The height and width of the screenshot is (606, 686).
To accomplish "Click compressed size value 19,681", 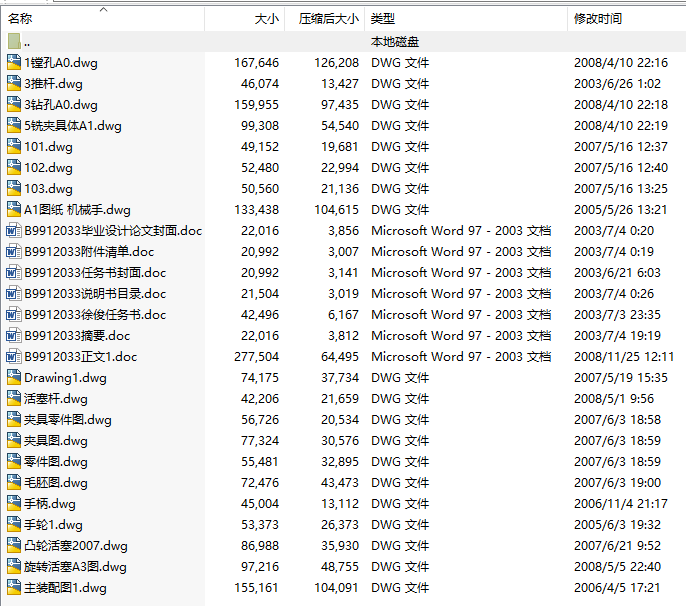I will click(x=340, y=147).
